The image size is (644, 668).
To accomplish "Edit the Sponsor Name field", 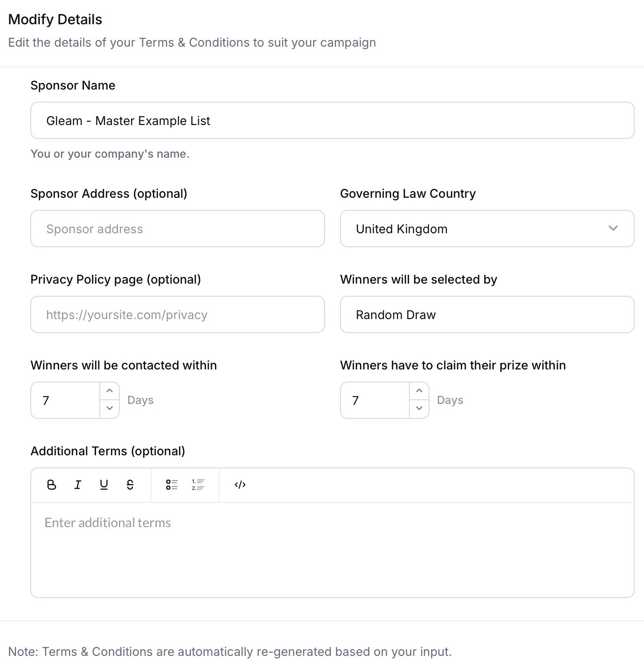I will pos(332,120).
